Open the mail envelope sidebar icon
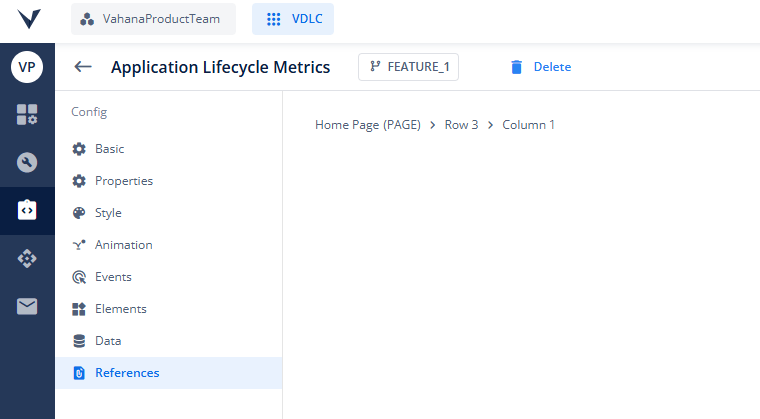Viewport: 760px width, 419px height. click(x=27, y=306)
